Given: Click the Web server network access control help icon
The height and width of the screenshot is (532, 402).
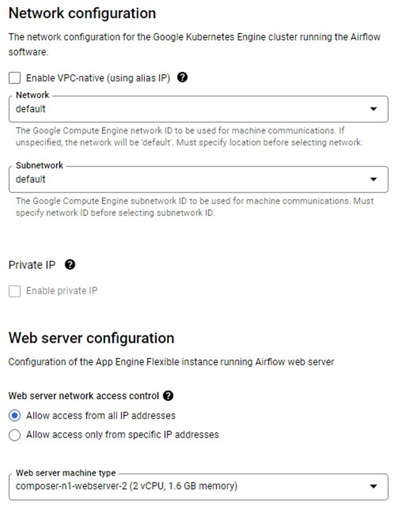Looking at the screenshot, I should [x=168, y=396].
